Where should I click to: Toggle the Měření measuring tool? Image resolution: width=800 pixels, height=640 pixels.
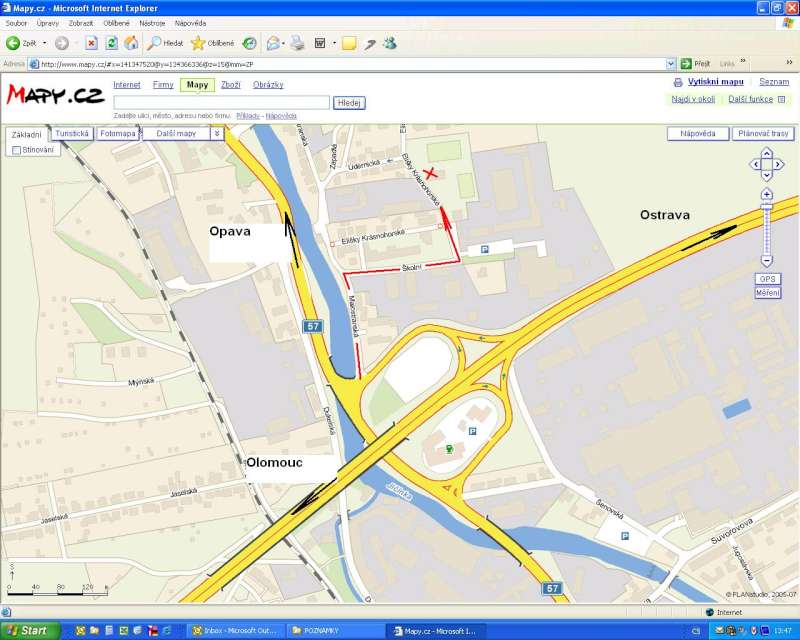coord(767,292)
